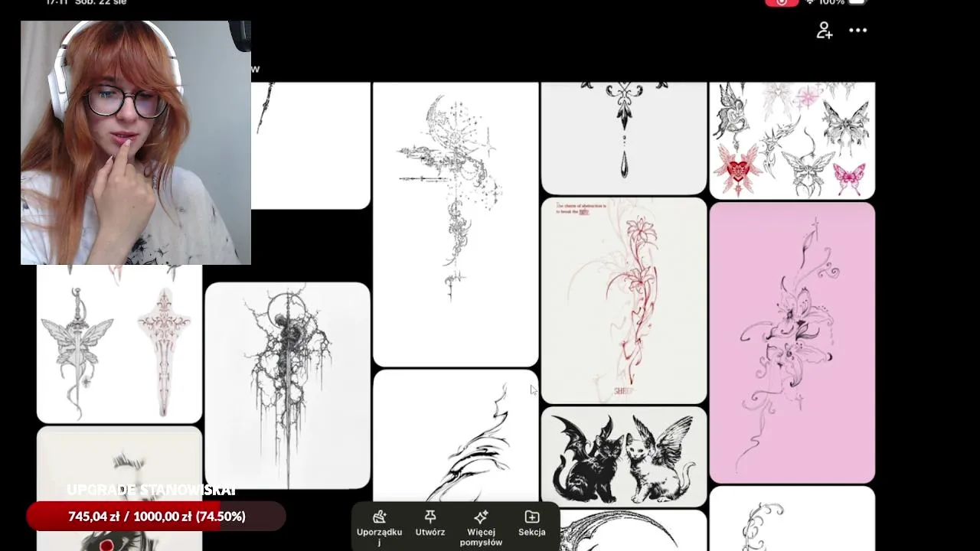980x551 pixels.
Task: Open the black teardrop pendant ornament pin
Action: [x=624, y=138]
